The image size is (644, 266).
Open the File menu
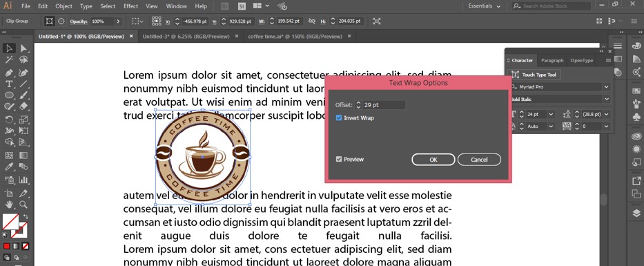[x=26, y=6]
